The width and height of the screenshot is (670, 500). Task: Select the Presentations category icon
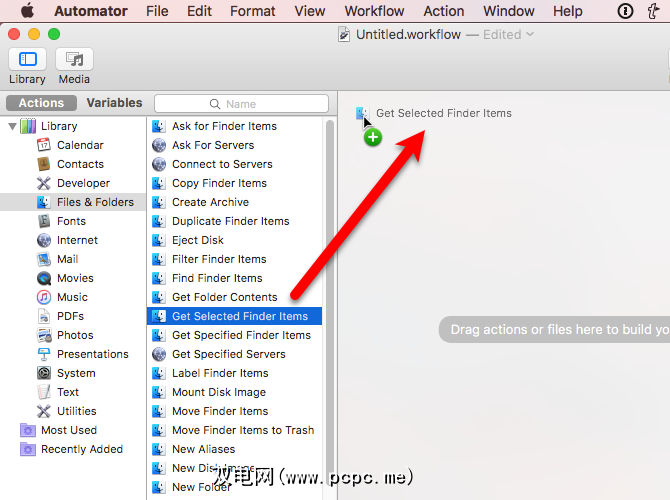[x=44, y=354]
